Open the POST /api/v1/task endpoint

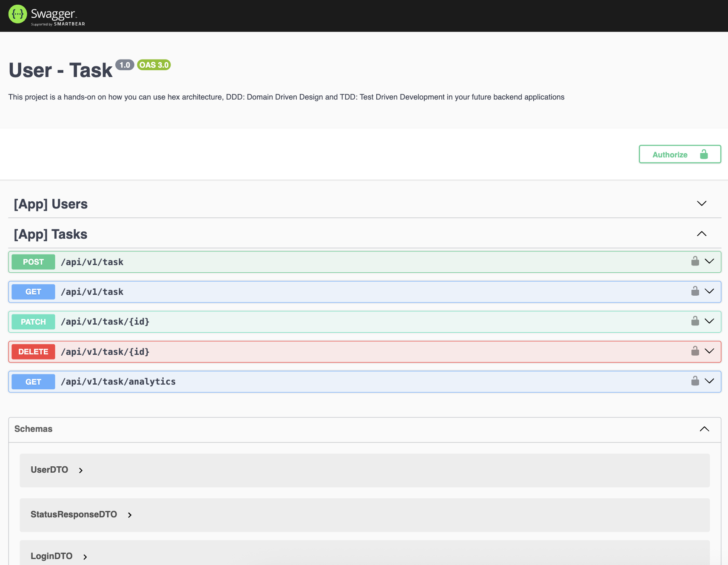coord(365,262)
